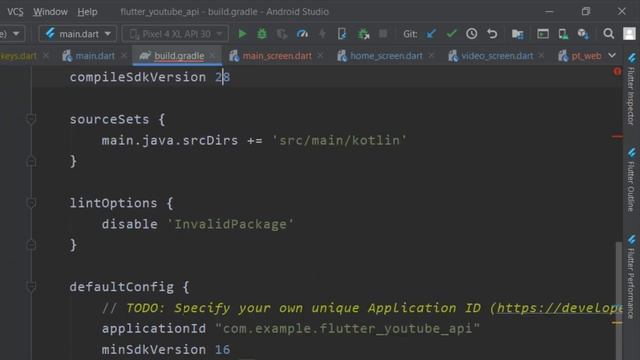
Task: Open AVD Manager device icon
Action: click(563, 34)
